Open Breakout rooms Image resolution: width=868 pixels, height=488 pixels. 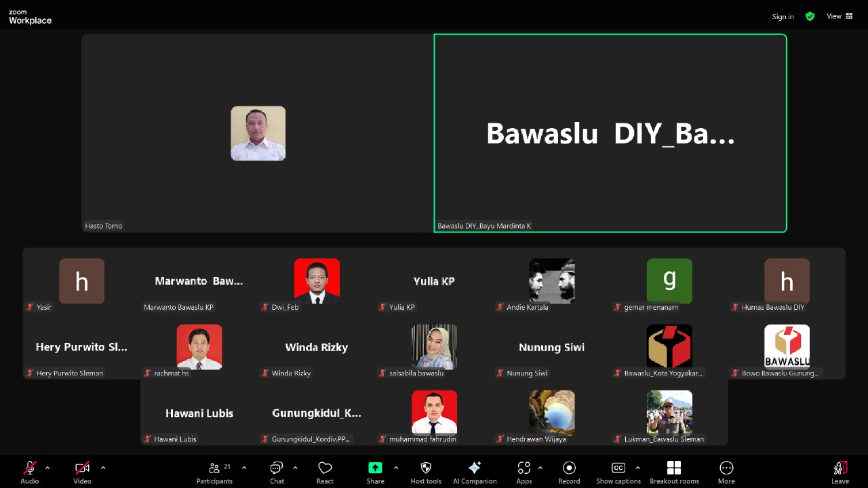(674, 472)
